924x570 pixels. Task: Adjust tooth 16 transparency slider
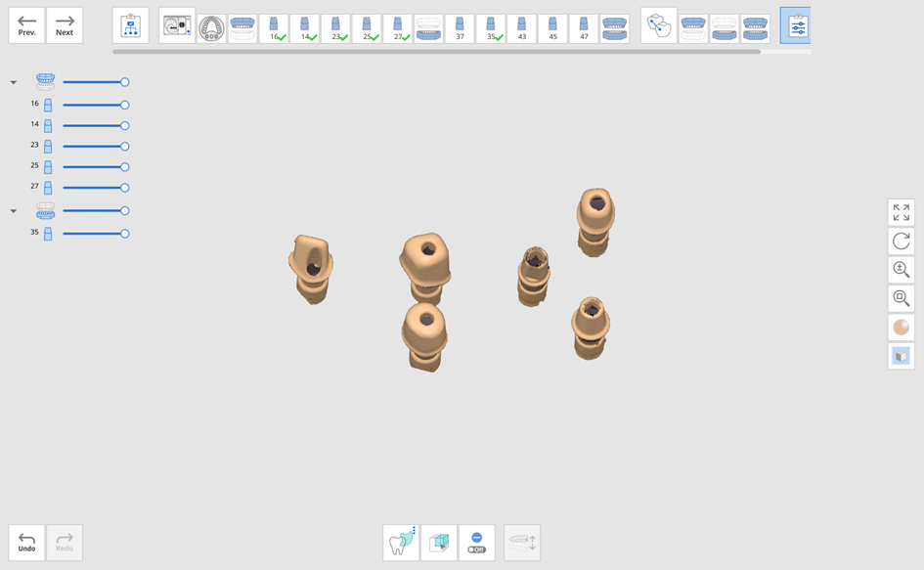[x=96, y=105]
